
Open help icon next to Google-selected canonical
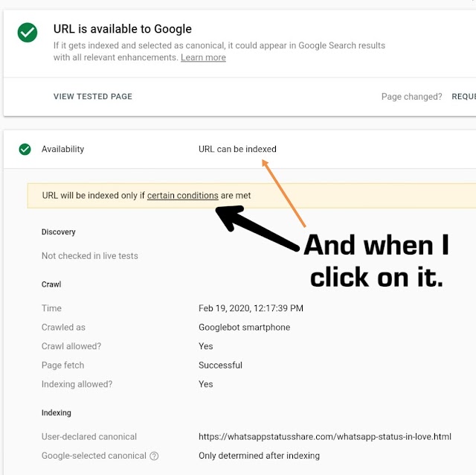154,456
